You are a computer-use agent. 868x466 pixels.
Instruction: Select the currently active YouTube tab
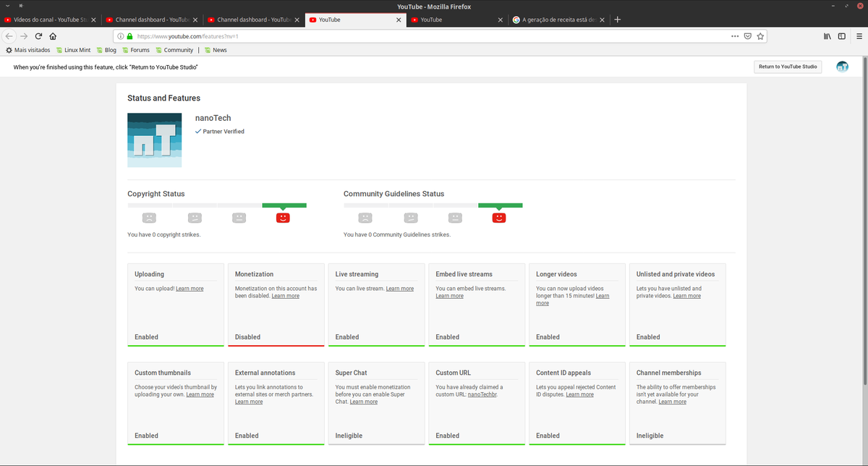coord(354,20)
